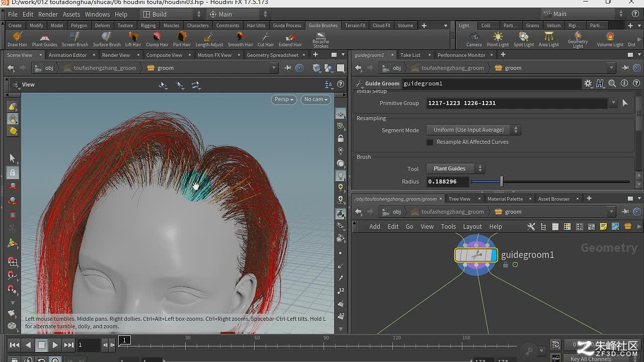Open the viewport help question mark icon
Viewport: 644px width, 362px height.
(341, 84)
